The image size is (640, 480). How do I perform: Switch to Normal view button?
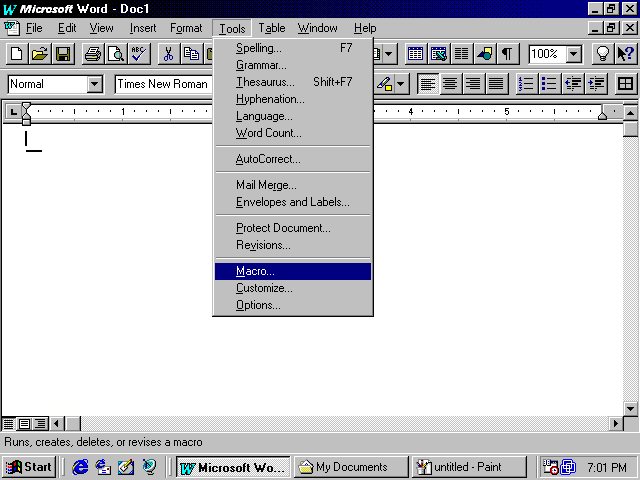pyautogui.click(x=9, y=424)
